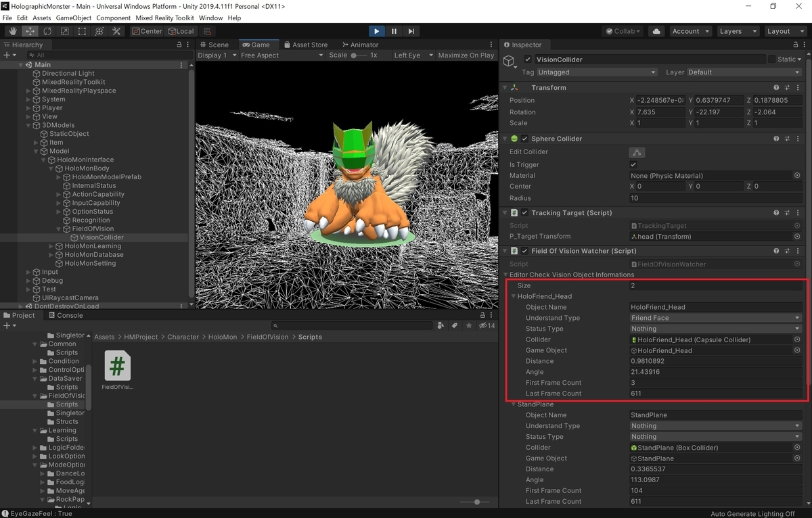The height and width of the screenshot is (518, 812).
Task: Select the Hand tool in toolbar
Action: [13, 31]
